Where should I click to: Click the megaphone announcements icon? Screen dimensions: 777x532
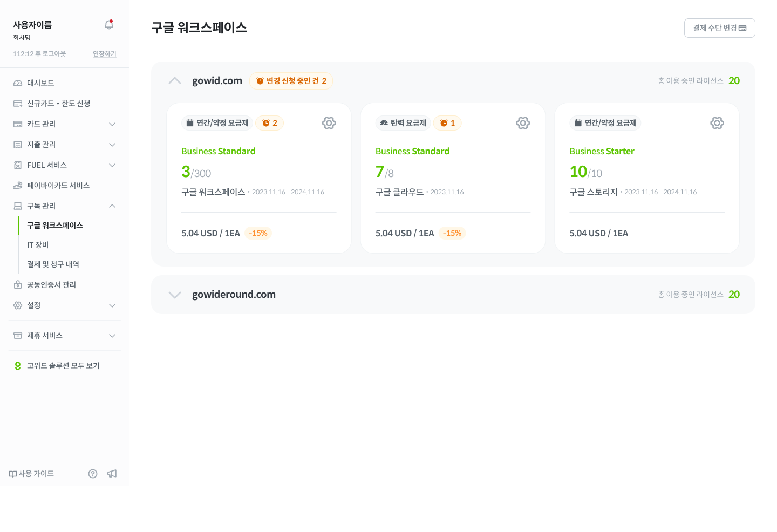tap(112, 474)
